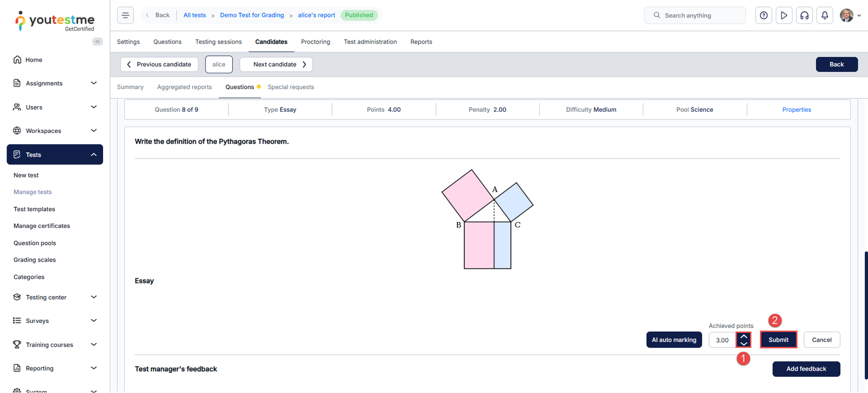
Task: Click the youtestme logo
Action: (55, 21)
